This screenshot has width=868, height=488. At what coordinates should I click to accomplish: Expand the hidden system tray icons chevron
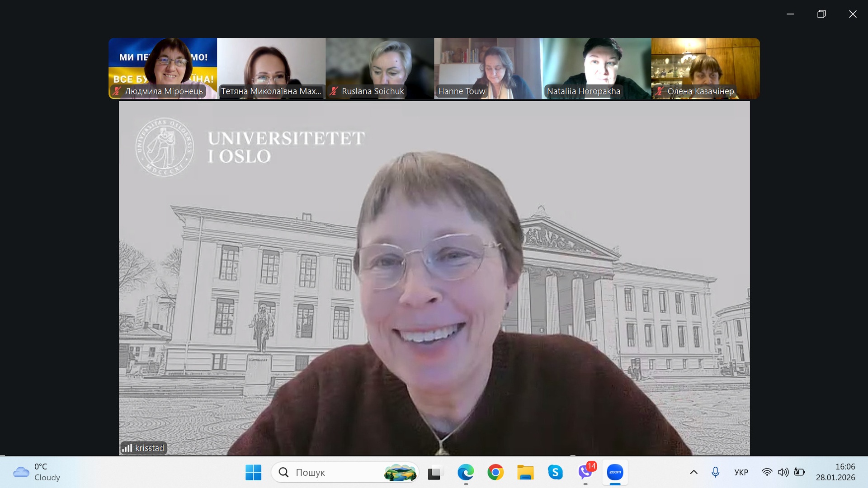[693, 472]
